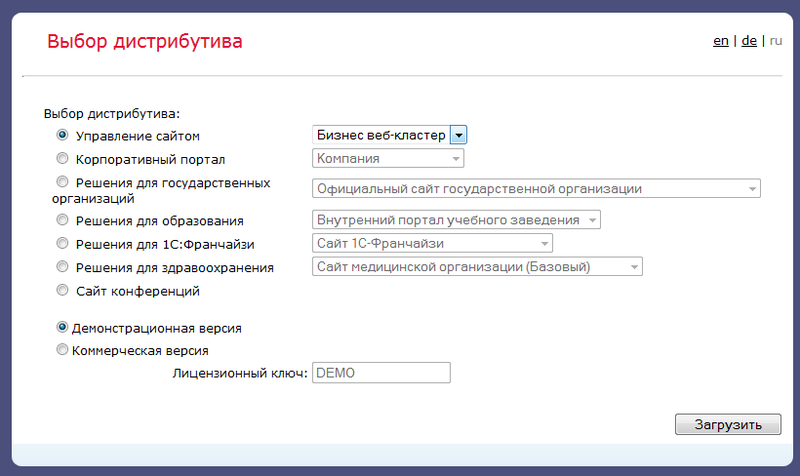This screenshot has width=800, height=476.
Task: Expand Официальный сайт государственной организации dropdown
Action: tap(536, 189)
